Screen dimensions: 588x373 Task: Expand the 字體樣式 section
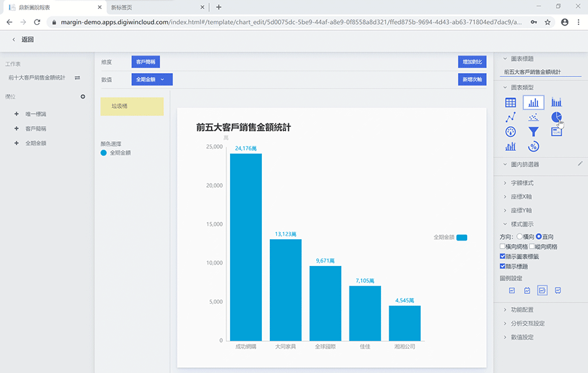[x=522, y=183]
